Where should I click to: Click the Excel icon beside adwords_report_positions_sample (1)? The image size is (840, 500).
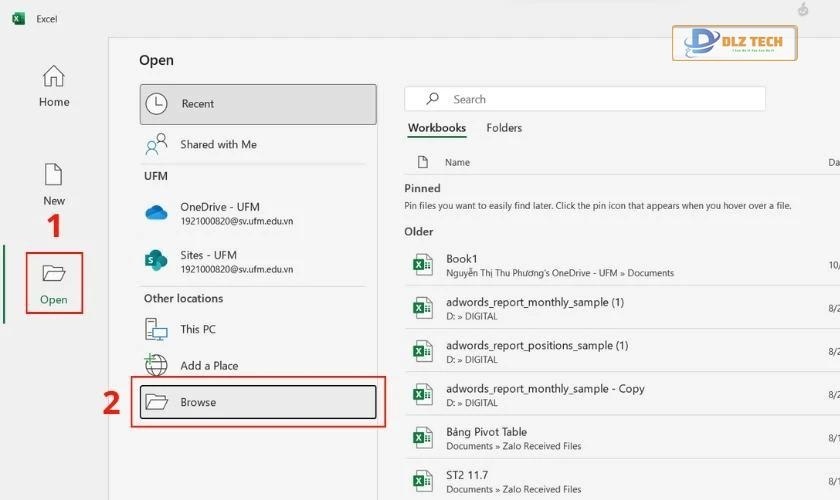click(x=422, y=351)
